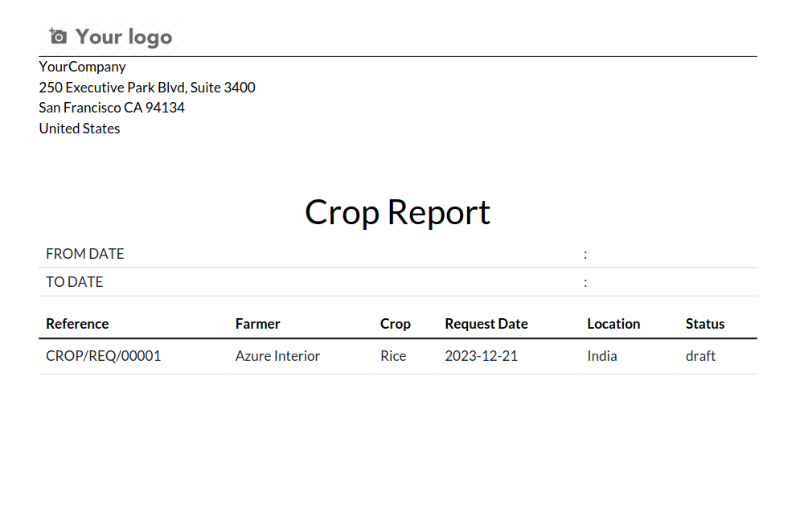796x532 pixels.
Task: Click the Farmer column header
Action: click(x=258, y=324)
